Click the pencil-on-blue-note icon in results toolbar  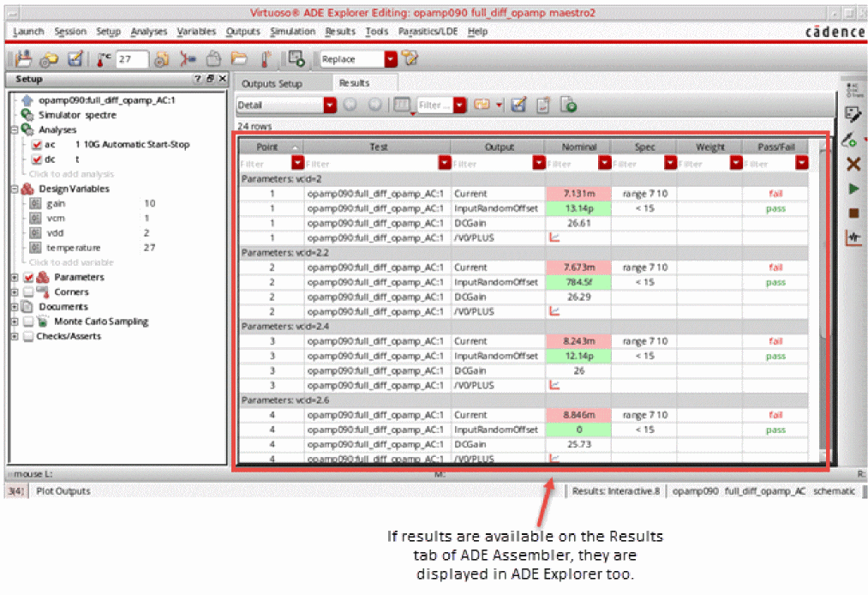pos(518,104)
